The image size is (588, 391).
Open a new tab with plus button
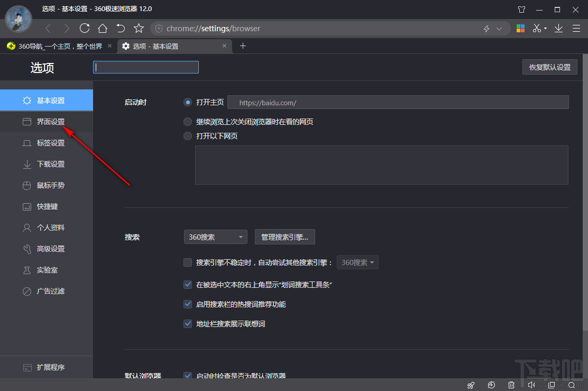coord(243,46)
